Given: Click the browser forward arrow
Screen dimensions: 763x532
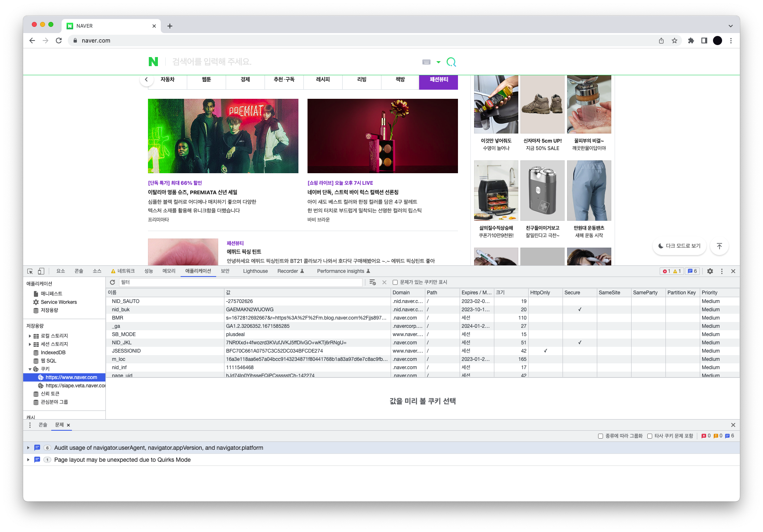Looking at the screenshot, I should [x=45, y=41].
